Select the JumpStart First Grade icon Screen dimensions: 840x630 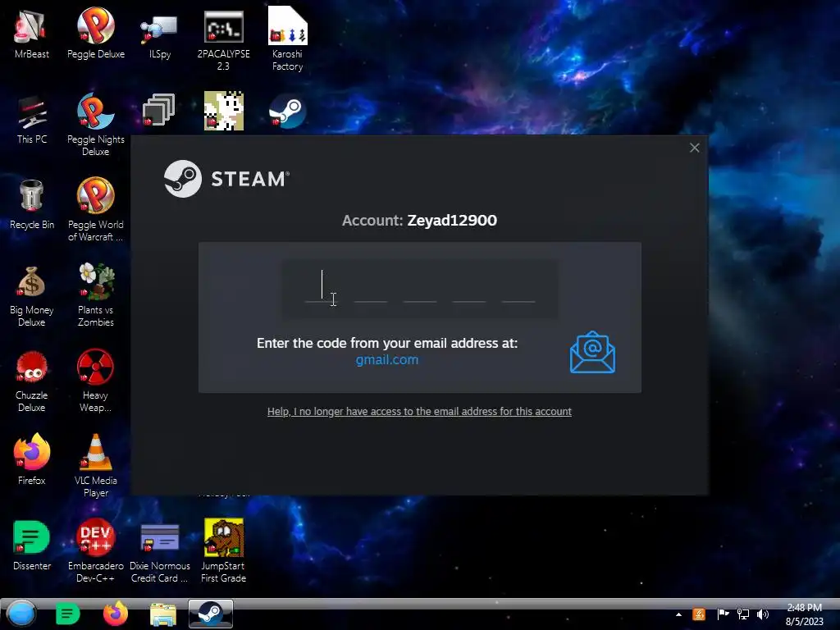tap(223, 550)
